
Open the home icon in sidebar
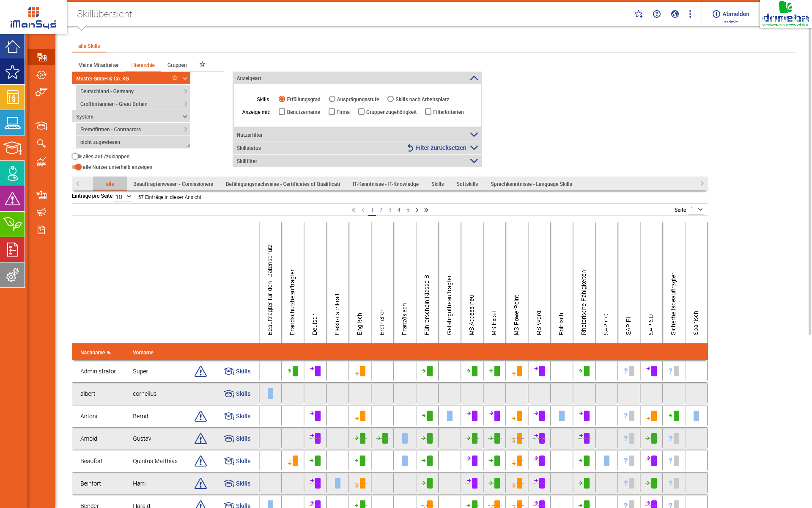(12, 47)
